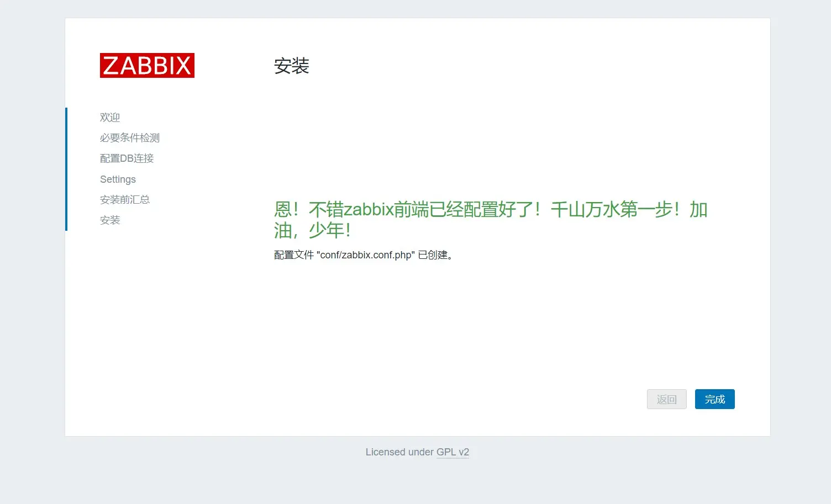This screenshot has height=504, width=831.
Task: Select the 安装 step in sidebar
Action: tap(110, 220)
